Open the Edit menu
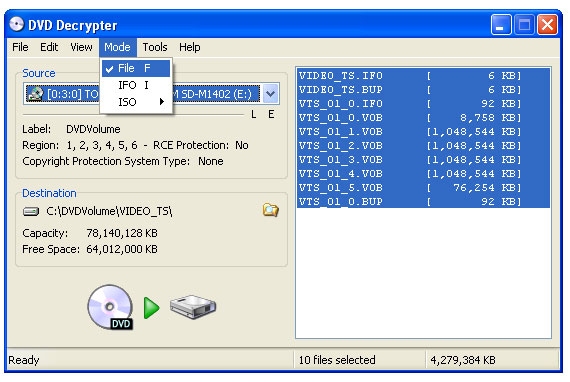The height and width of the screenshot is (382, 570). (x=49, y=47)
